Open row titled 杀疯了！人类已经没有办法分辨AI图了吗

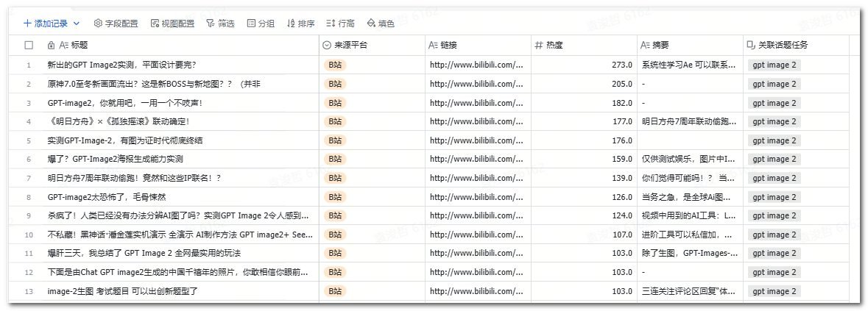(178, 215)
